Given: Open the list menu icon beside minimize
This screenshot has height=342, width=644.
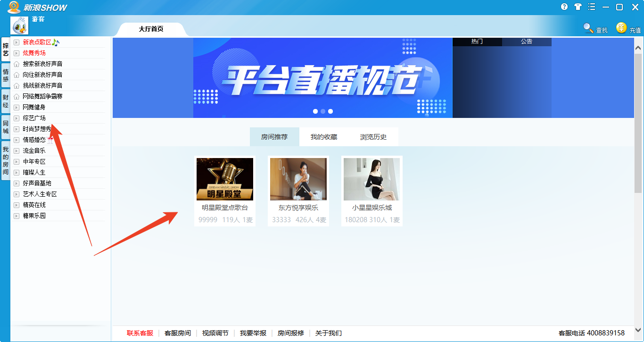Looking at the screenshot, I should (x=591, y=7).
